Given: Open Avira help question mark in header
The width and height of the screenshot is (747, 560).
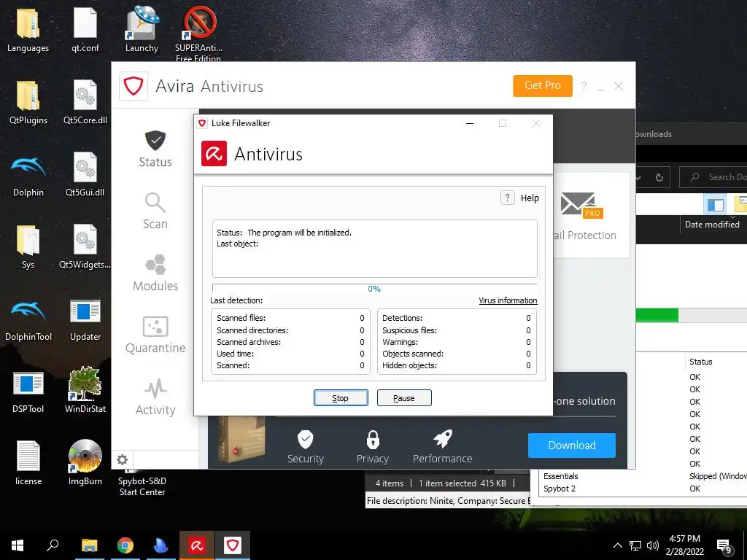Looking at the screenshot, I should tap(584, 86).
